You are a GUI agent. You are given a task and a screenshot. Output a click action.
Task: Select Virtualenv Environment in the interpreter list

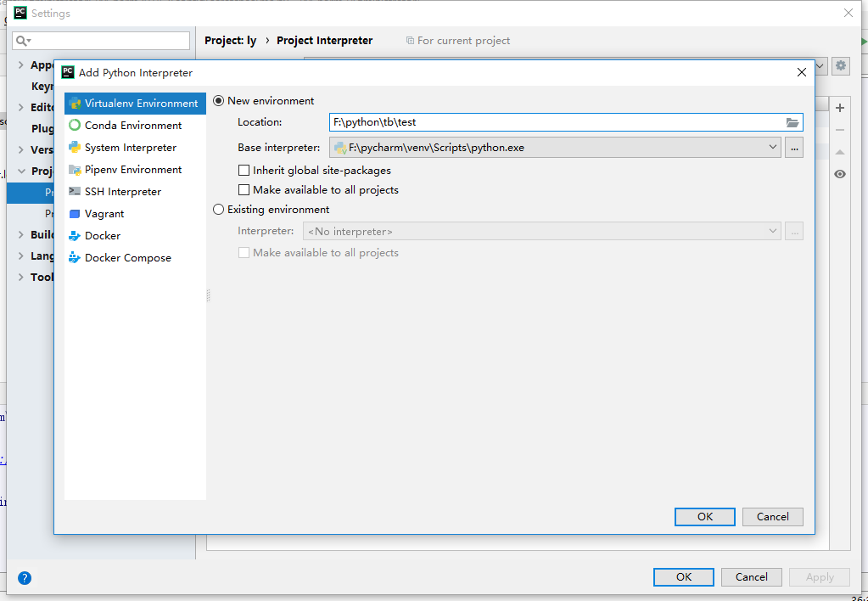coord(135,104)
